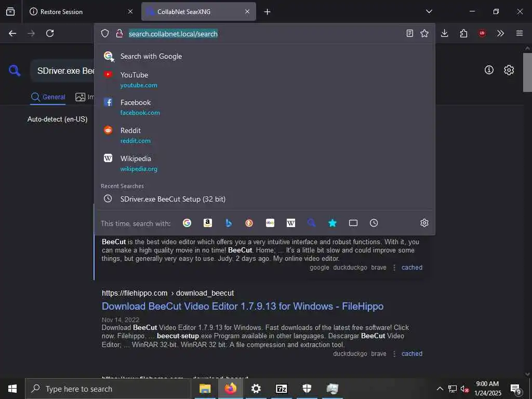The height and width of the screenshot is (399, 532).
Task: Click the muted volume tray icon
Action: (x=464, y=389)
